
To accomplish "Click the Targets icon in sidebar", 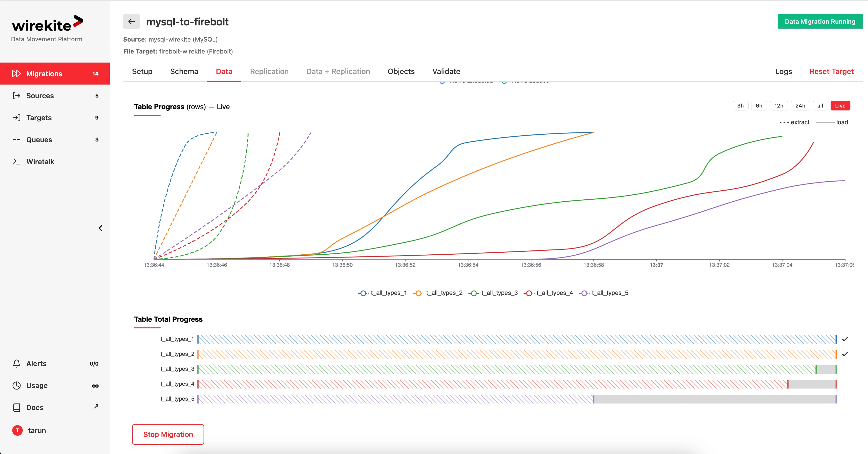I will [17, 118].
